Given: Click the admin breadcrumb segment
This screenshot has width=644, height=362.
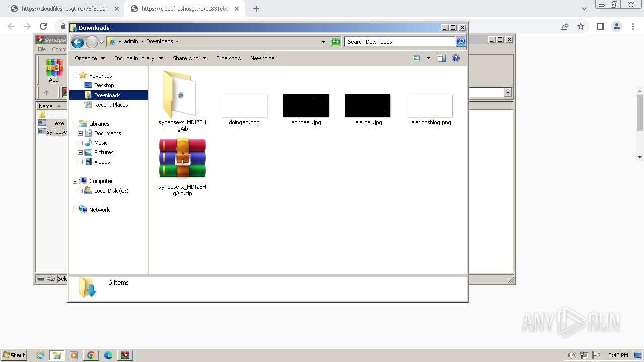Looking at the screenshot, I should coord(131,42).
